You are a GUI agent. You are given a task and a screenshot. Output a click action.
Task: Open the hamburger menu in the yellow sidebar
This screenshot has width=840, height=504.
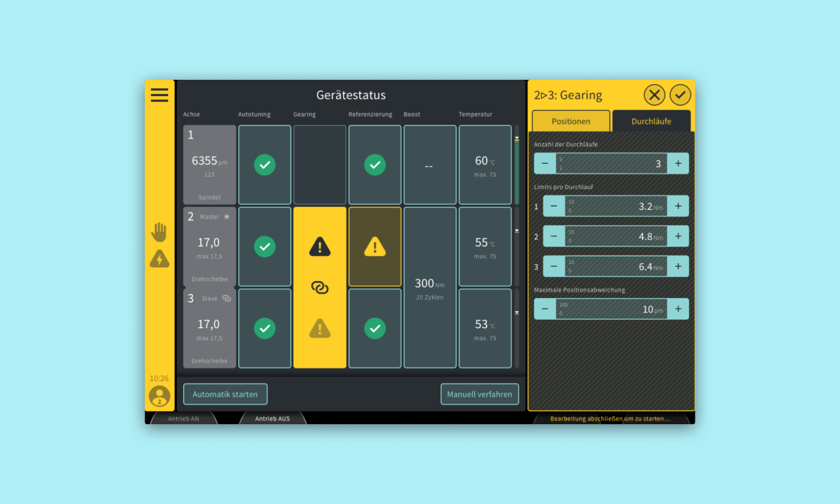pyautogui.click(x=159, y=95)
